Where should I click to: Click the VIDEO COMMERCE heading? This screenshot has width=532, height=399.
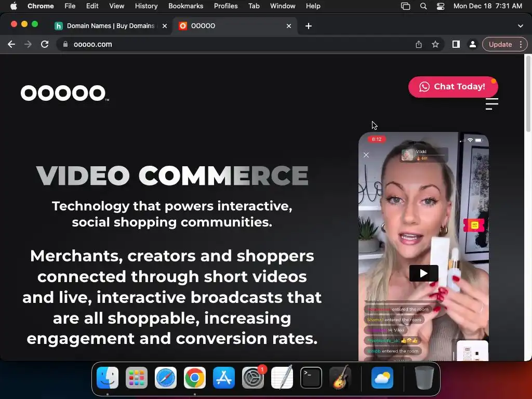tap(172, 176)
